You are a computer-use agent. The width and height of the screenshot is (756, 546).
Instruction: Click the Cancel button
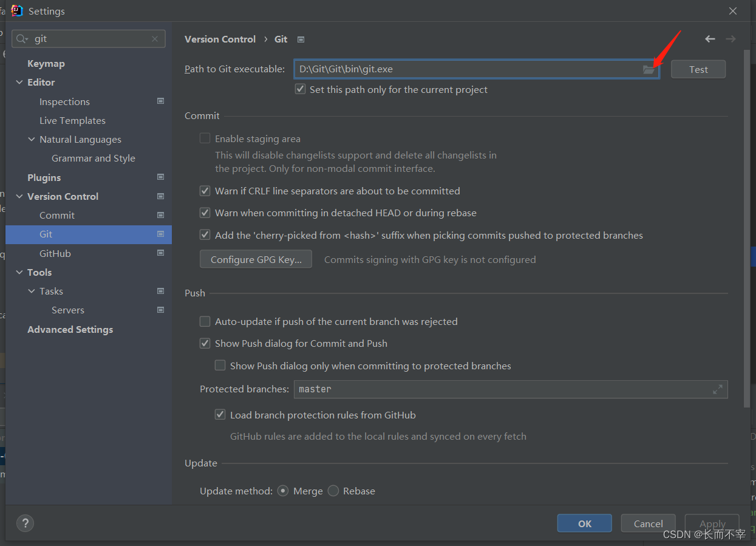point(649,524)
